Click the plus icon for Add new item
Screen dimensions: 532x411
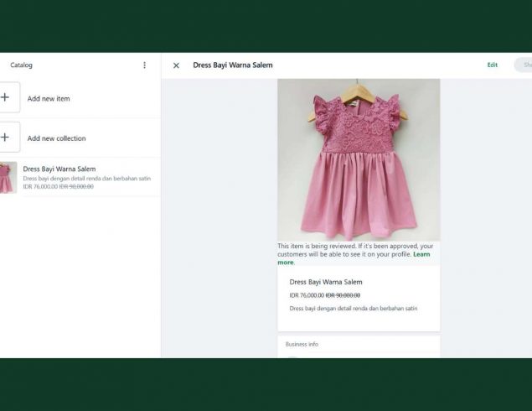point(5,97)
